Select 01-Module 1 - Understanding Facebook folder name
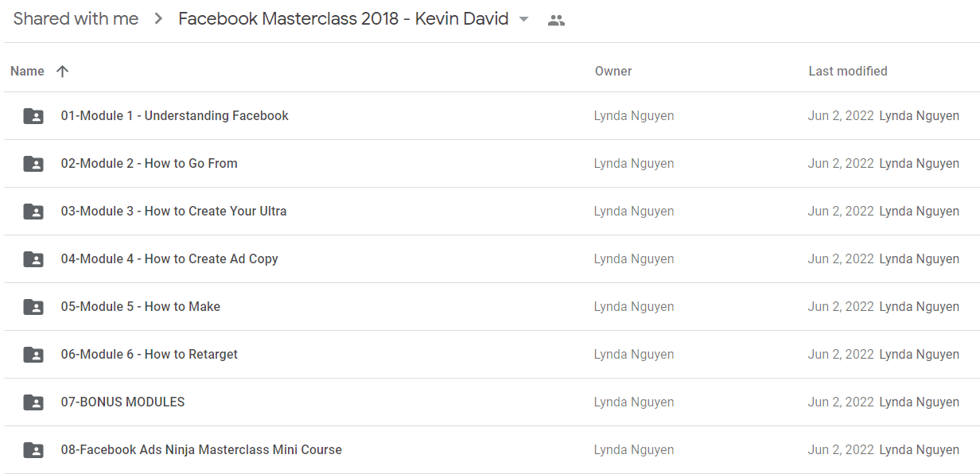Image resolution: width=980 pixels, height=474 pixels. pyautogui.click(x=175, y=116)
